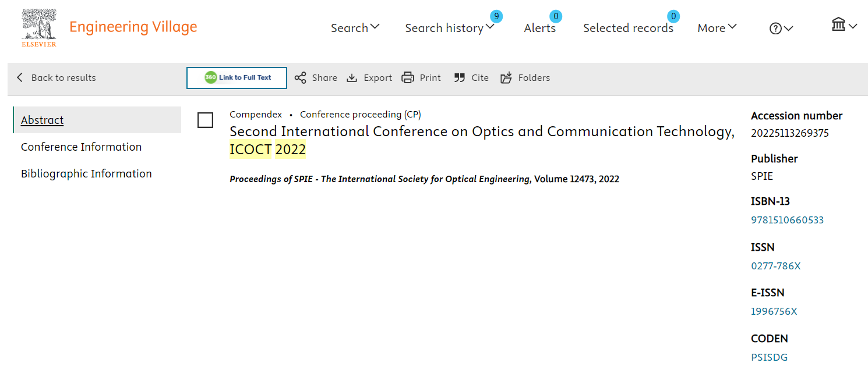
Task: Expand the Search dropdown menu
Action: [375, 27]
